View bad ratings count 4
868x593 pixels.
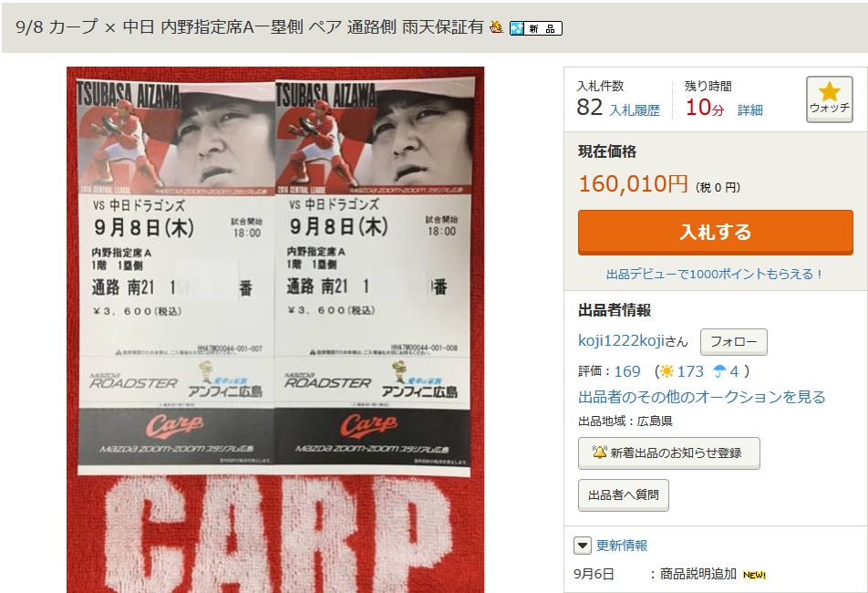click(734, 371)
